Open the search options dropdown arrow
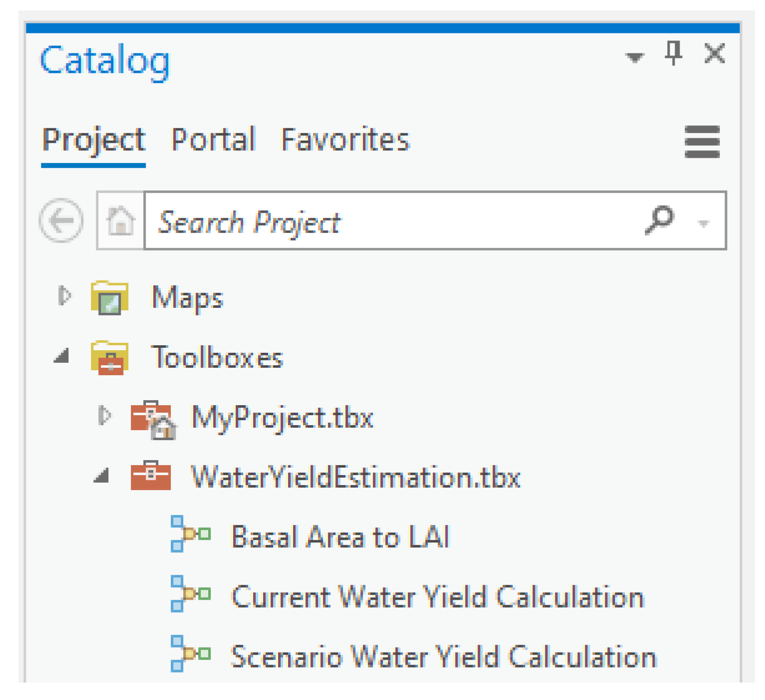The height and width of the screenshot is (700, 765). [703, 223]
